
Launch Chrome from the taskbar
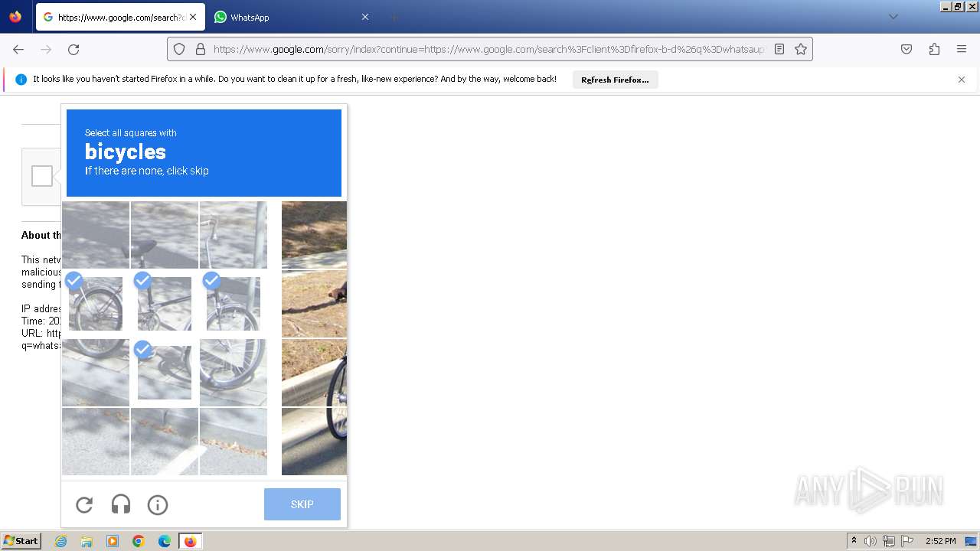click(139, 541)
